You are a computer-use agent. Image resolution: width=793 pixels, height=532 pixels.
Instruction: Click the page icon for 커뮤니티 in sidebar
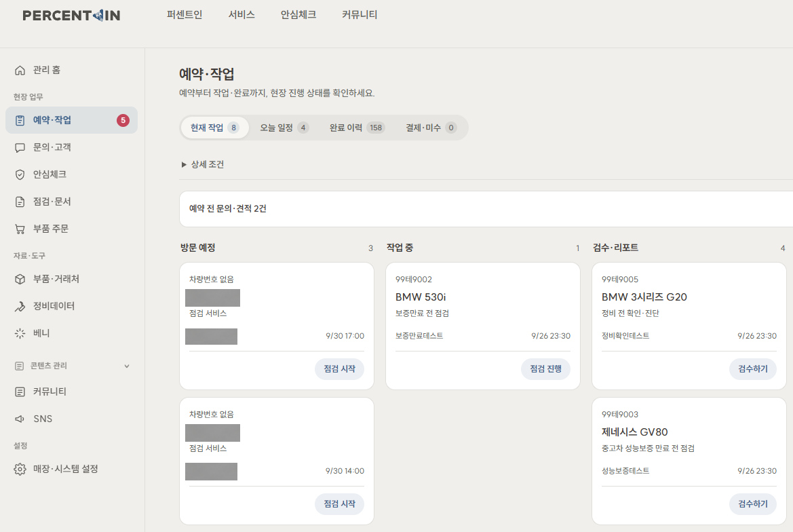click(x=20, y=392)
